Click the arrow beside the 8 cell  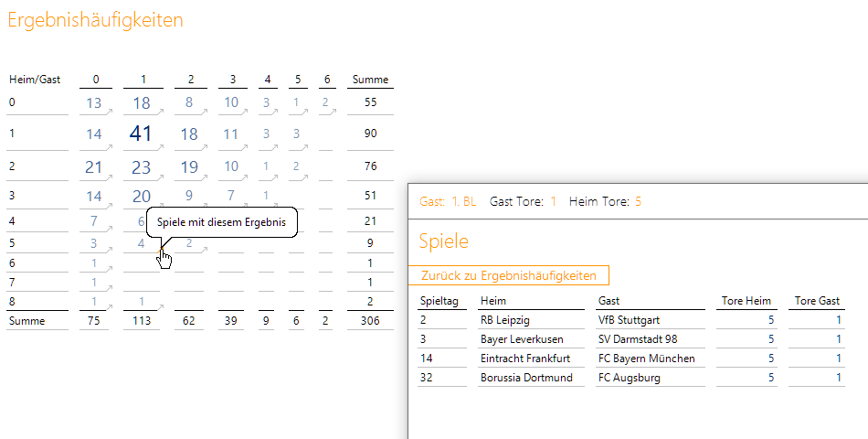pyautogui.click(x=206, y=112)
